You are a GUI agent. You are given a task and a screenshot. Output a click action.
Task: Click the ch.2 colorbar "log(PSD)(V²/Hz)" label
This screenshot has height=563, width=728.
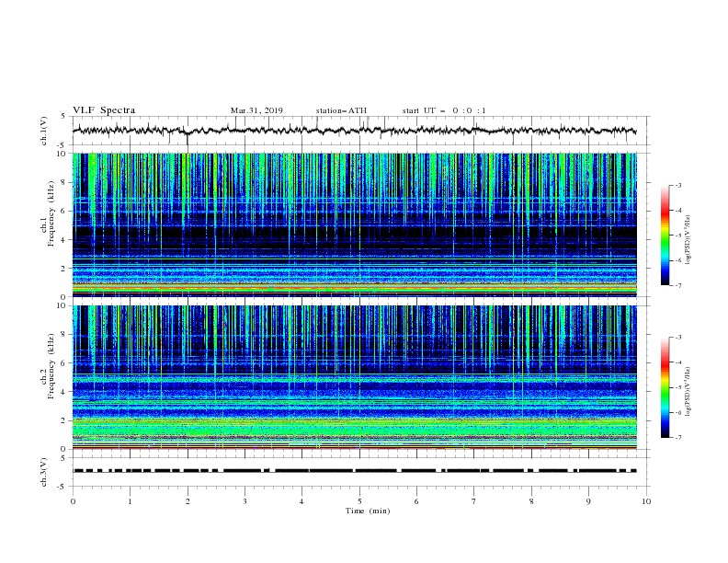tap(688, 392)
